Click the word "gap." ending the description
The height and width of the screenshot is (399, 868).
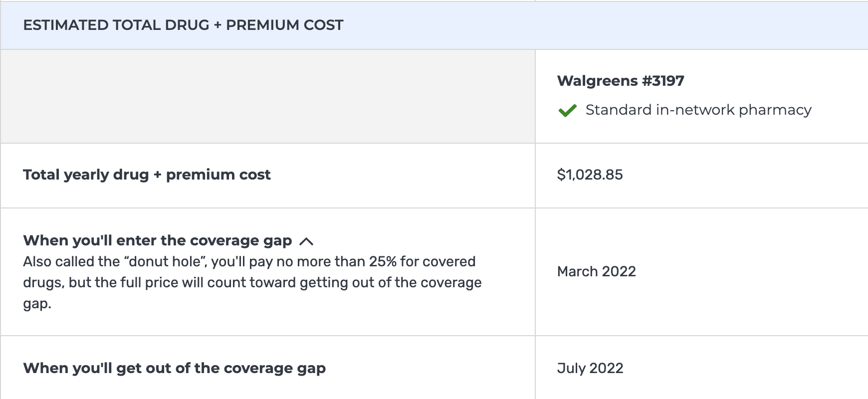click(37, 303)
